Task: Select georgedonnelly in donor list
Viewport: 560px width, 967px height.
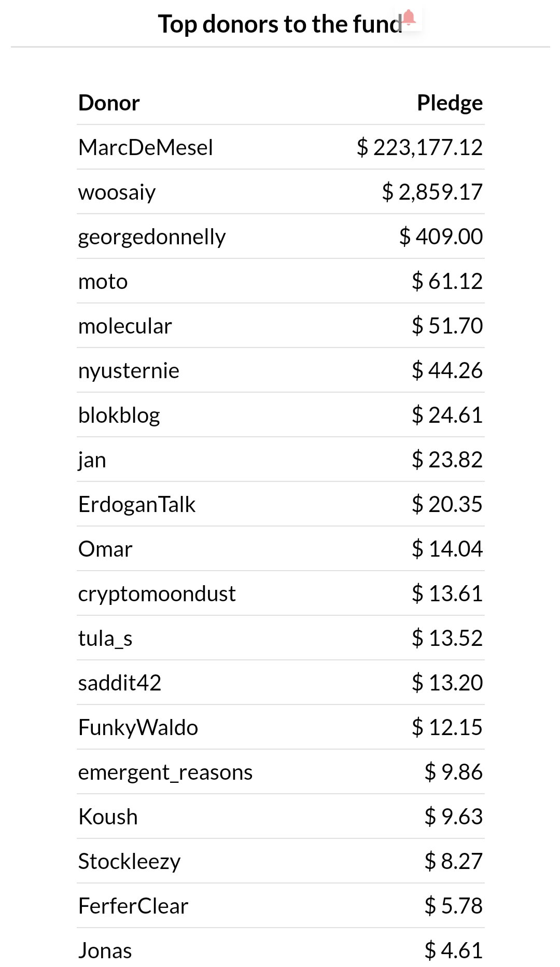Action: pos(152,238)
